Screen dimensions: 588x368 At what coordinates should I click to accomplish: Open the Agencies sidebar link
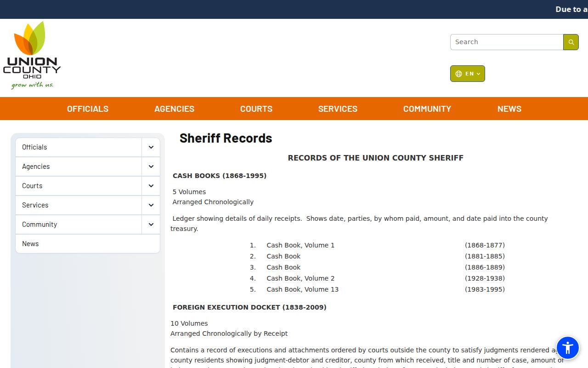(x=79, y=167)
